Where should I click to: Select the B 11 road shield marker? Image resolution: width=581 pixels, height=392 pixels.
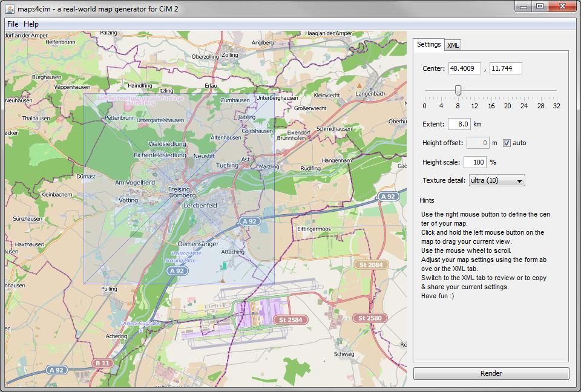tap(102, 363)
